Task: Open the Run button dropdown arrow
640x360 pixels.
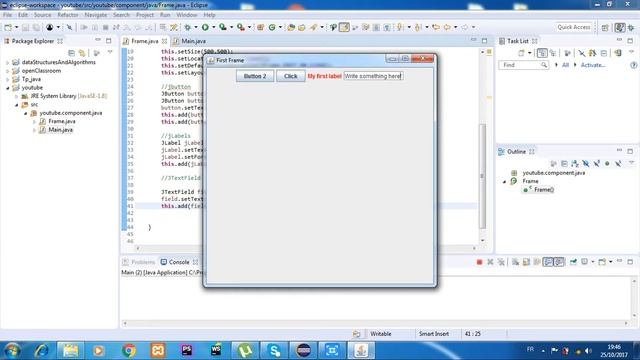Action: 213,27
